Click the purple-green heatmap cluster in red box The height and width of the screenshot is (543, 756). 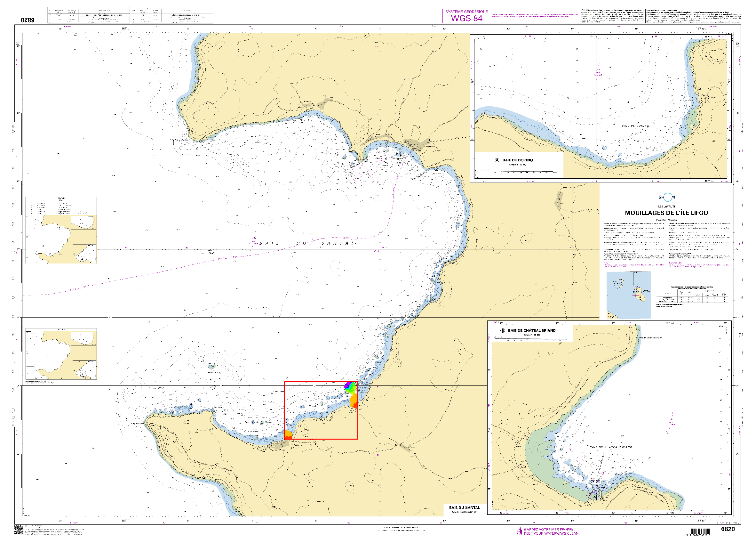(x=350, y=387)
